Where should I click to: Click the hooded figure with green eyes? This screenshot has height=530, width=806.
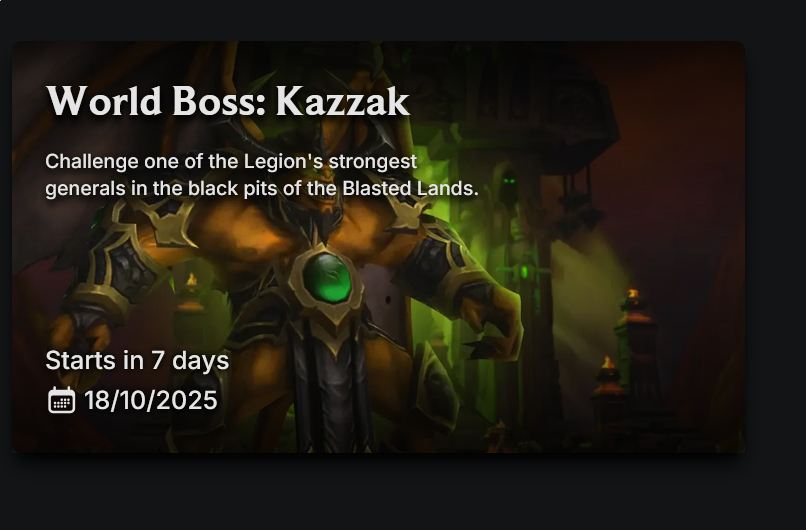pos(508,185)
